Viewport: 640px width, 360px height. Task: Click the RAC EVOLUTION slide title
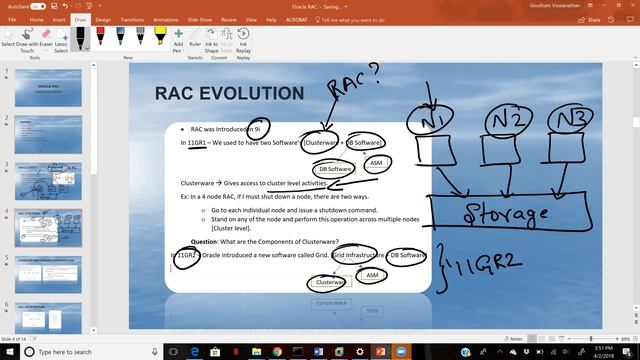(229, 93)
